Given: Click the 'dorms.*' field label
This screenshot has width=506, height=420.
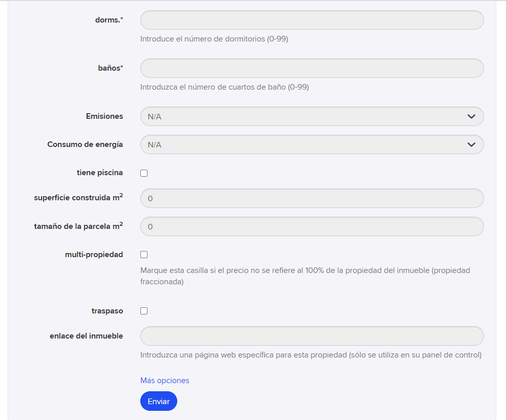Looking at the screenshot, I should coord(109,20).
